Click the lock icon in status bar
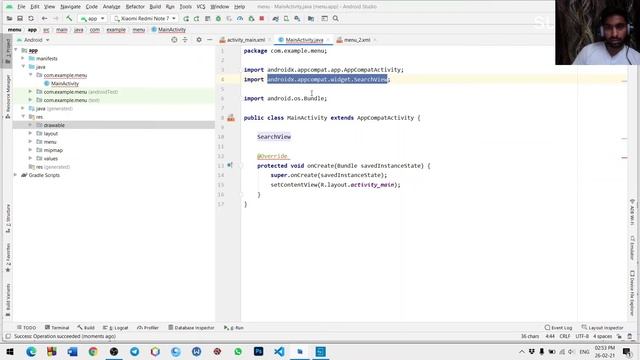 [x=619, y=336]
